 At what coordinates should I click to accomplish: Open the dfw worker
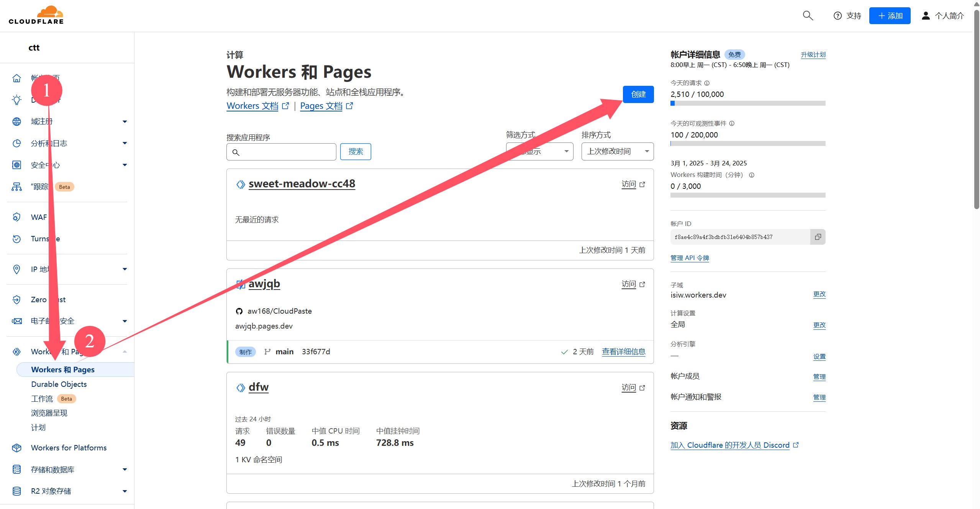(x=259, y=387)
